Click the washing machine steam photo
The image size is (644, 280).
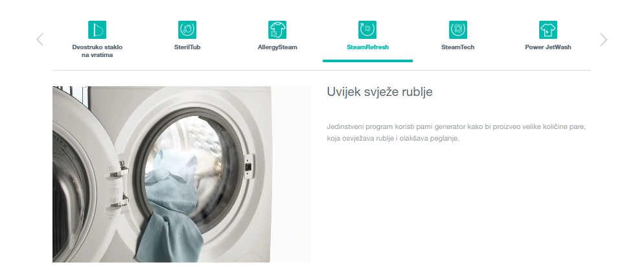click(x=182, y=174)
